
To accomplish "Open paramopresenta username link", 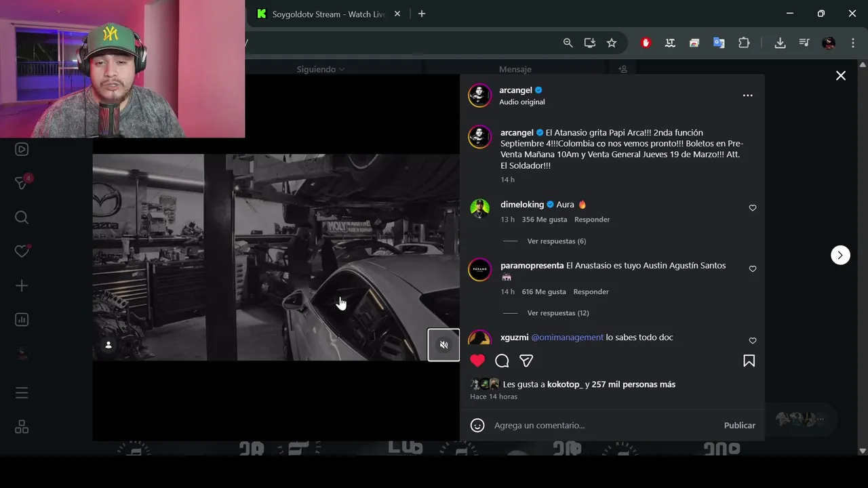I will pyautogui.click(x=532, y=266).
